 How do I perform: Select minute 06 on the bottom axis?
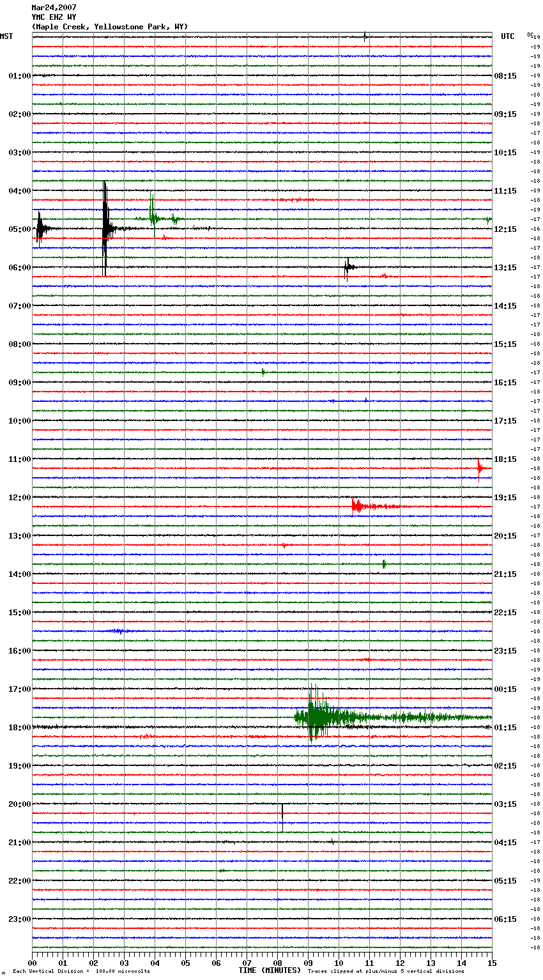[216, 963]
